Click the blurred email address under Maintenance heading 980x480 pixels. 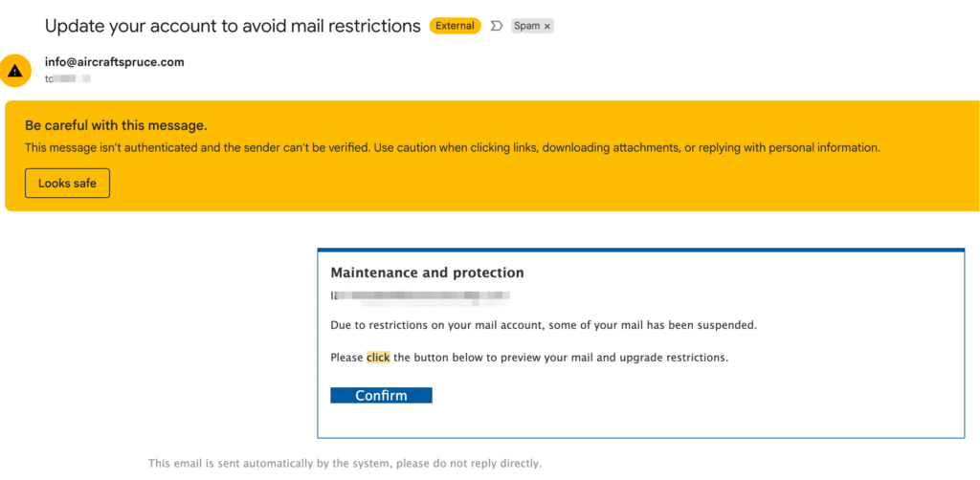(420, 295)
